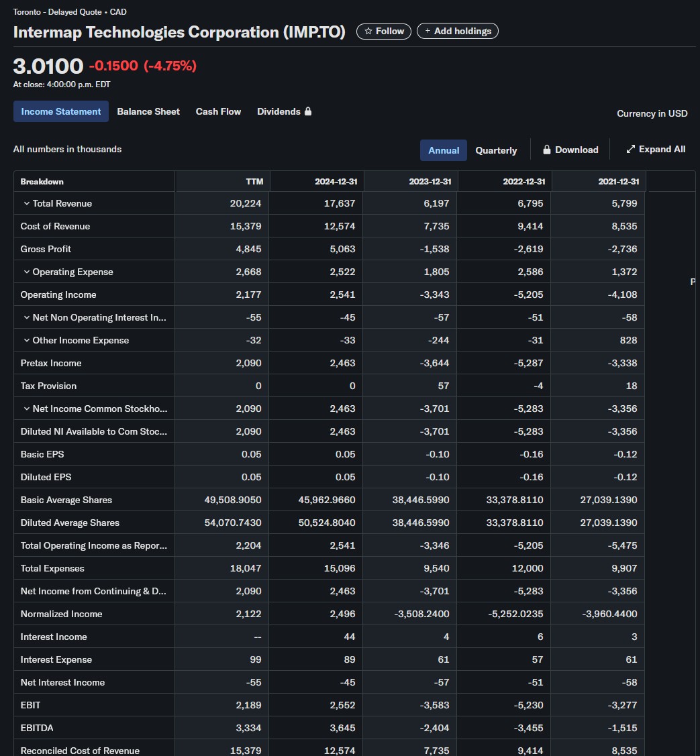Click the Operating Income row label

pos(58,294)
